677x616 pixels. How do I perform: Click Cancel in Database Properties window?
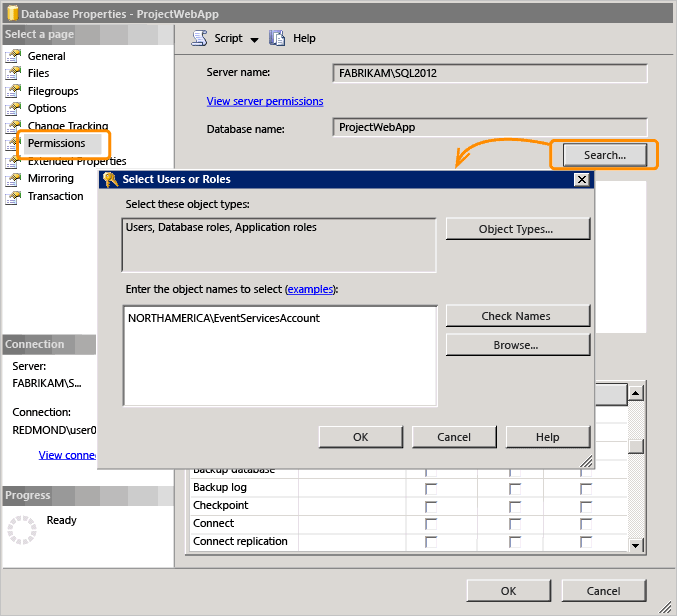tap(604, 591)
